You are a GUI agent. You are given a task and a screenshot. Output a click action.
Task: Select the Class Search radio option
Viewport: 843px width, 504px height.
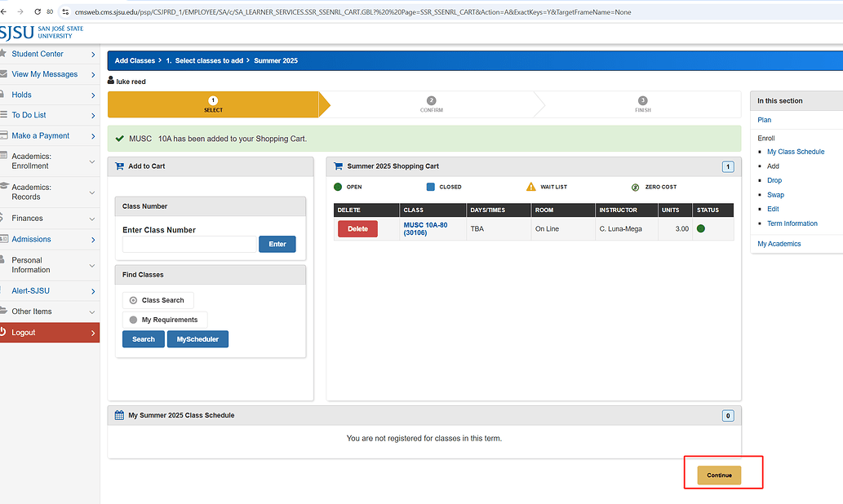coord(134,300)
